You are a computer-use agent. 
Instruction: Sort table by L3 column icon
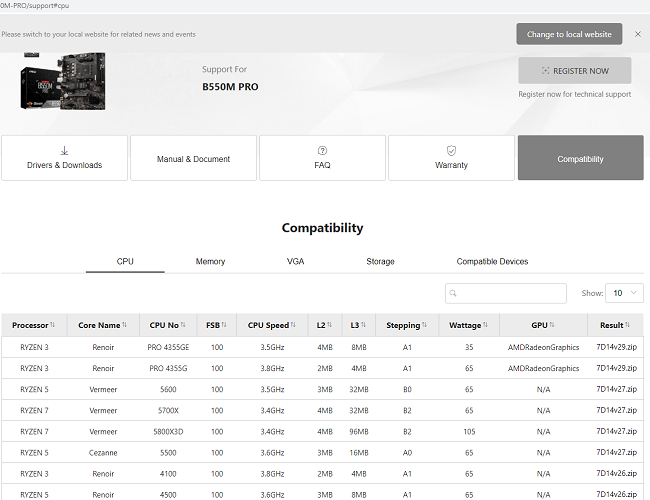363,325
